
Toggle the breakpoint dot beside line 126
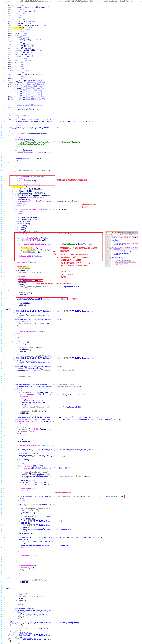[x=1, y=256]
